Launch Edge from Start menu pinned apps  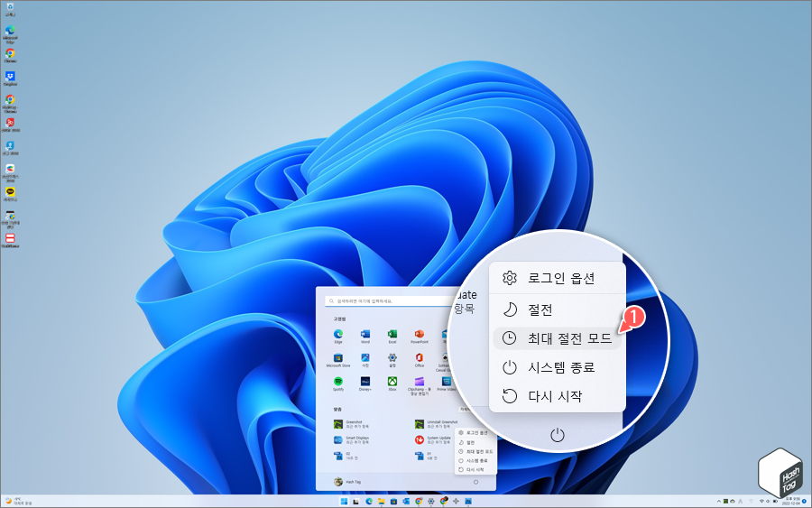tap(338, 336)
